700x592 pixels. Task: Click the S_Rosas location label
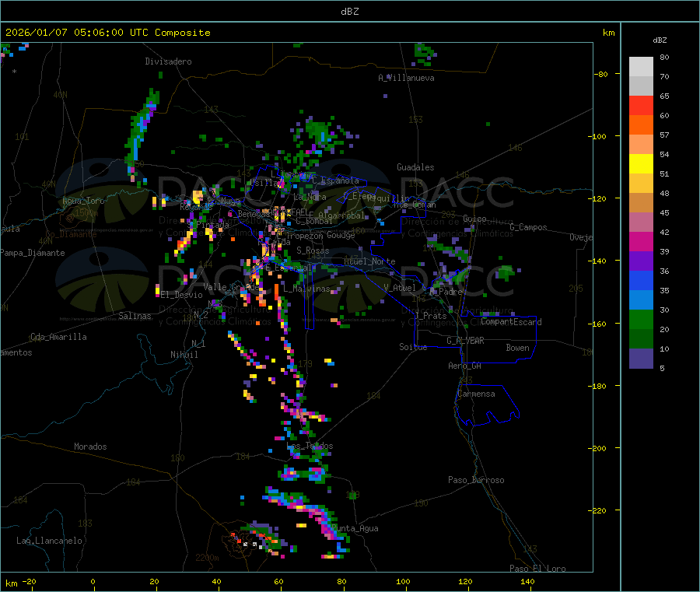point(313,250)
